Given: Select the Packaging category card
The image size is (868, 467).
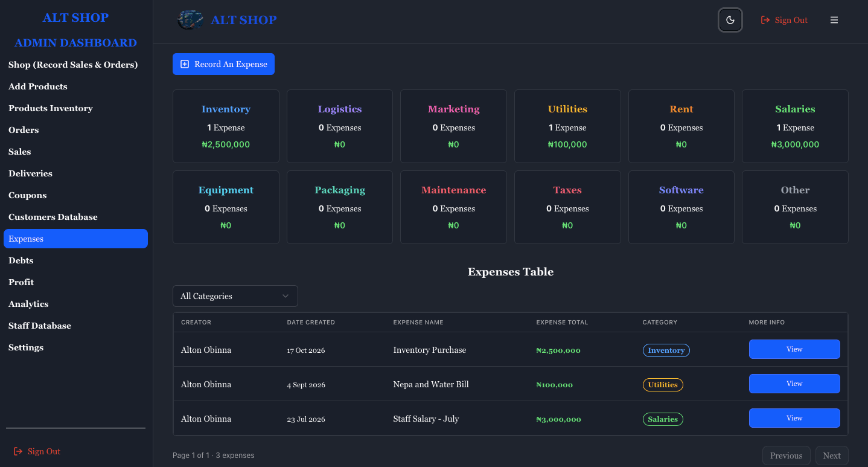Looking at the screenshot, I should tap(340, 207).
